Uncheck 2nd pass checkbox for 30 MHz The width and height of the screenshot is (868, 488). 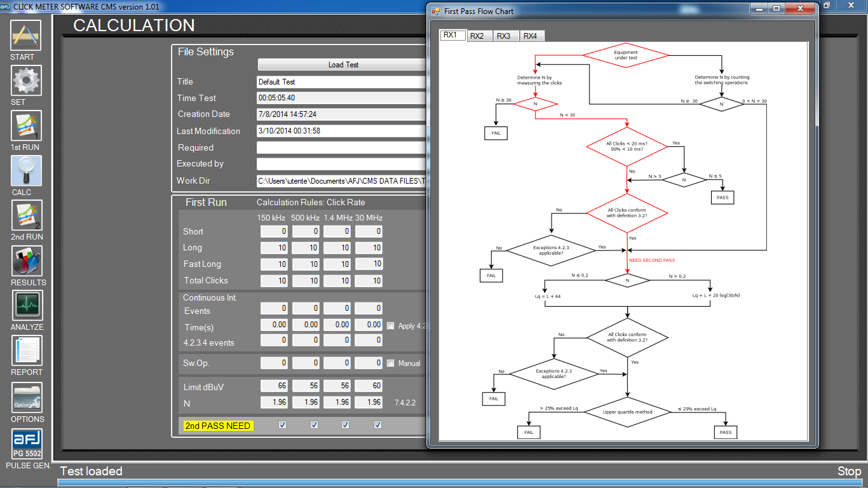[x=377, y=425]
